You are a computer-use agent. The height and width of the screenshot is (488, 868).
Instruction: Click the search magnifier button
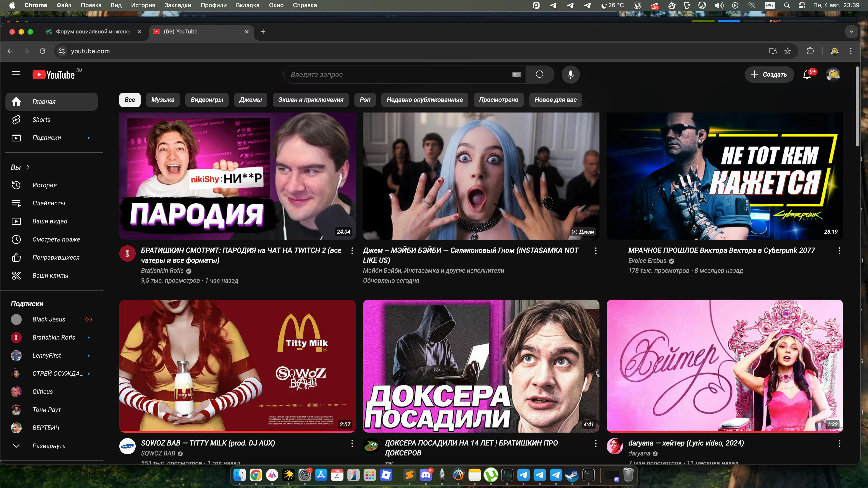point(540,74)
